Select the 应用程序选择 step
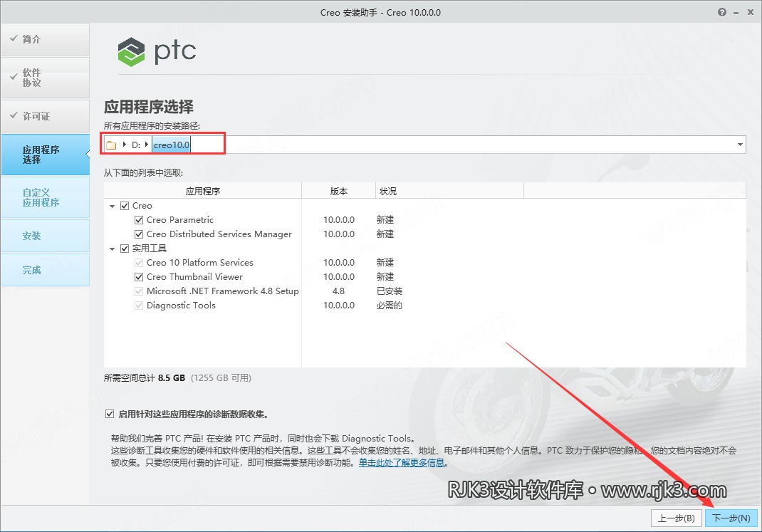 pyautogui.click(x=45, y=155)
